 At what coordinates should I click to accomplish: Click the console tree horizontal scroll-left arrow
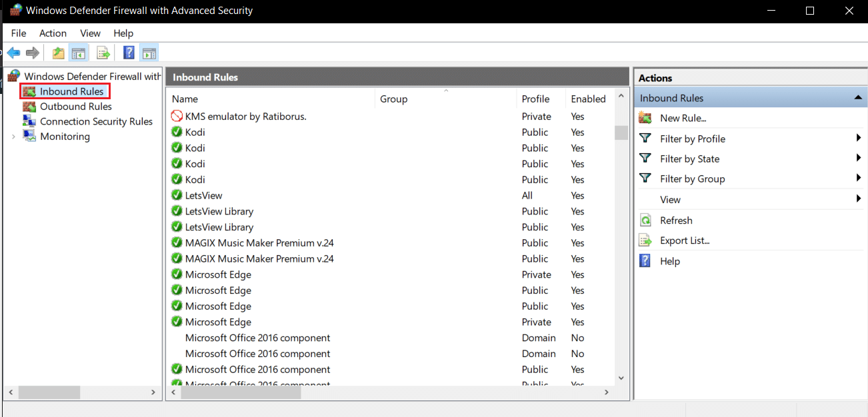[x=12, y=393]
